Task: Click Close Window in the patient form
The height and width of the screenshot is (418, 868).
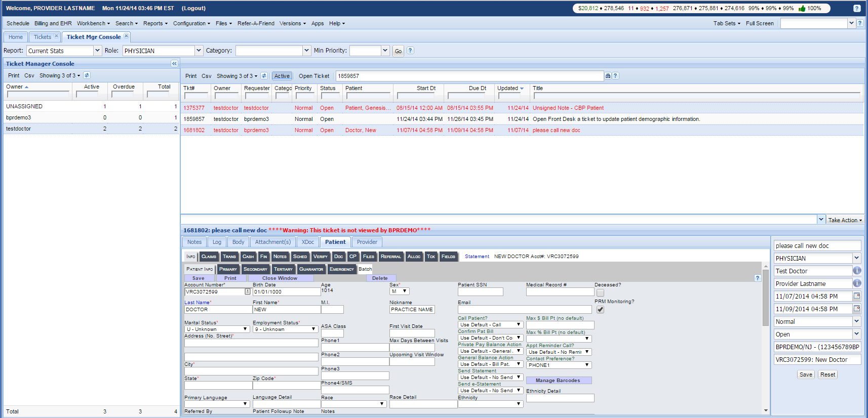Action: [x=280, y=278]
